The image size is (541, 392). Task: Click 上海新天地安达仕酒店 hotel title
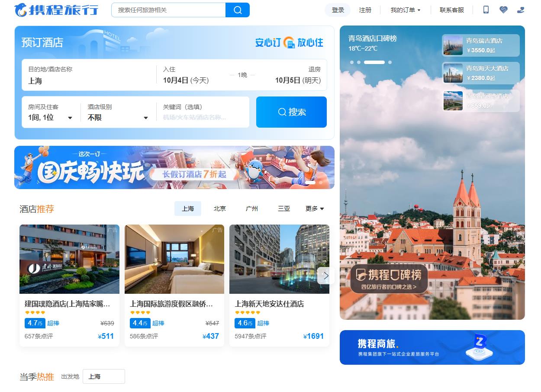(269, 304)
